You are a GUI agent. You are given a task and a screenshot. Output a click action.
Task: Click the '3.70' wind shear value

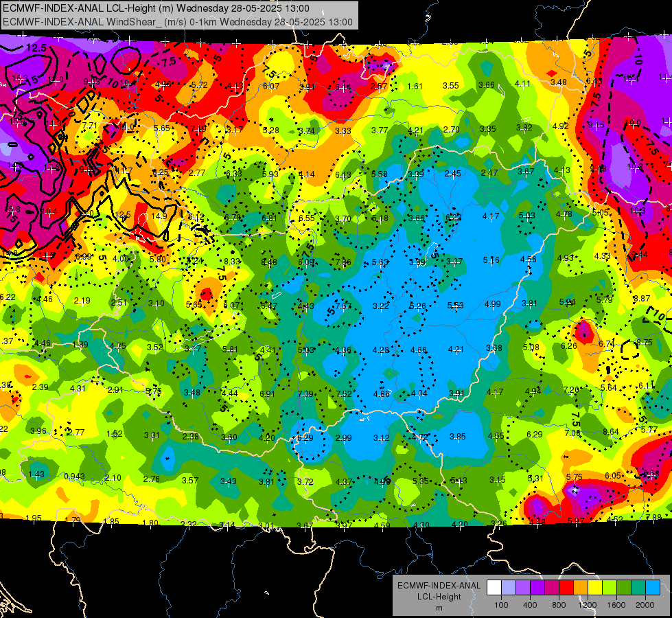343,219
